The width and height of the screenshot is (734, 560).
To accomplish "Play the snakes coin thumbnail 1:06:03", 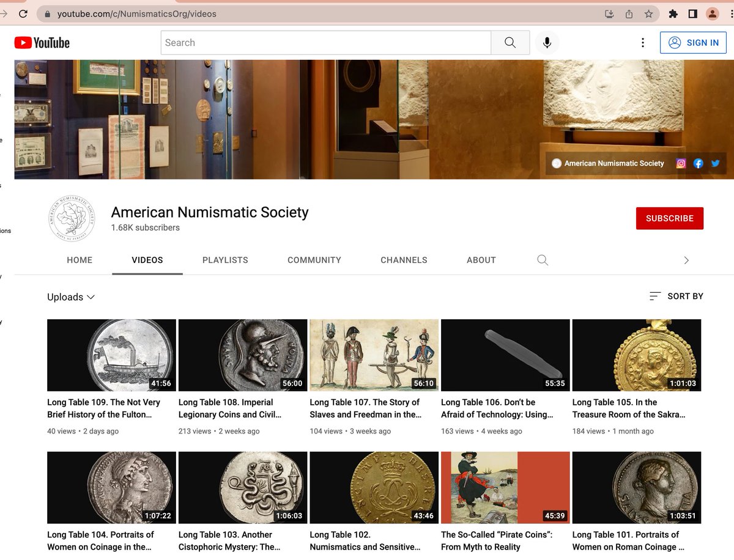I will click(x=243, y=488).
